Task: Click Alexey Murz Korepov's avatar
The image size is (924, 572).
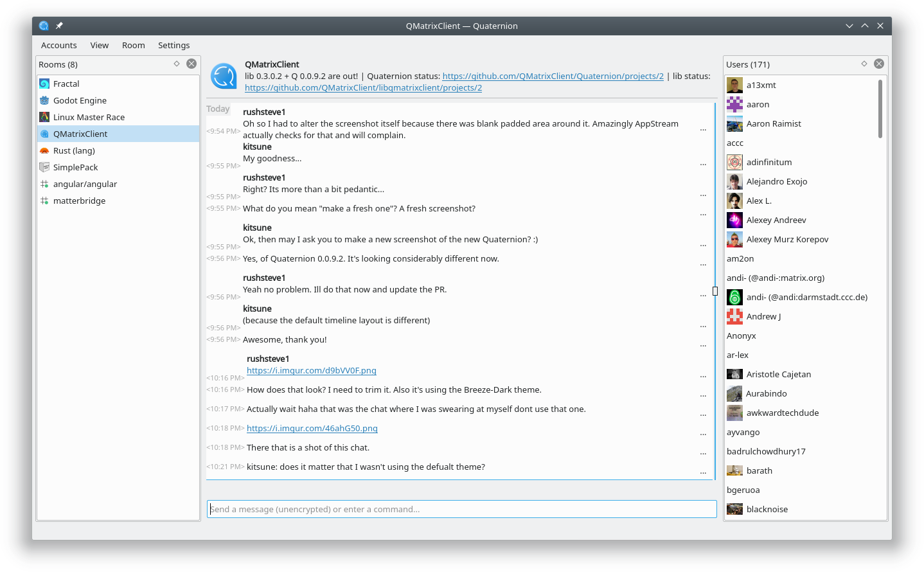Action: (x=734, y=239)
